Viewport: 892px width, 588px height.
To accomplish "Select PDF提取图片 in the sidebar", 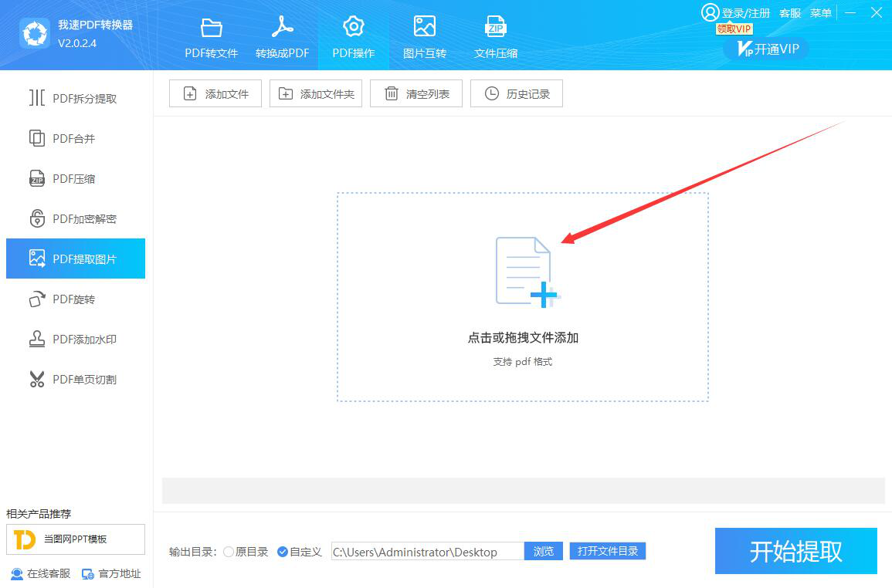I will (x=76, y=259).
